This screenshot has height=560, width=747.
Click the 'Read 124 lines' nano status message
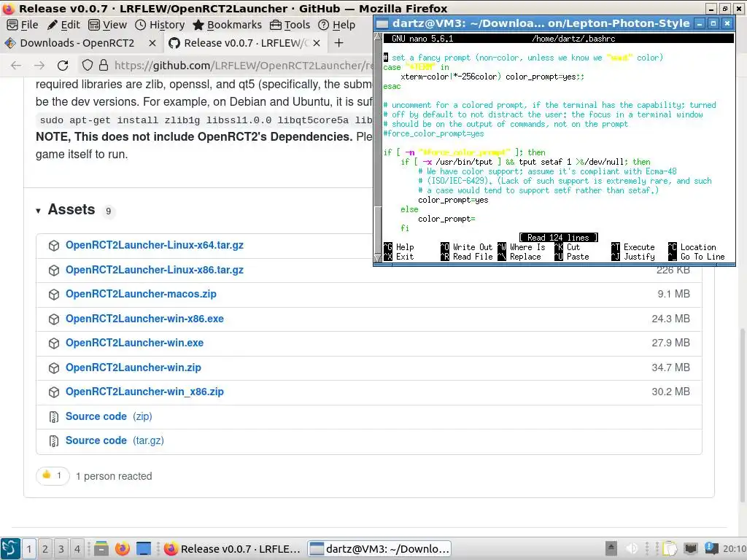[558, 237]
